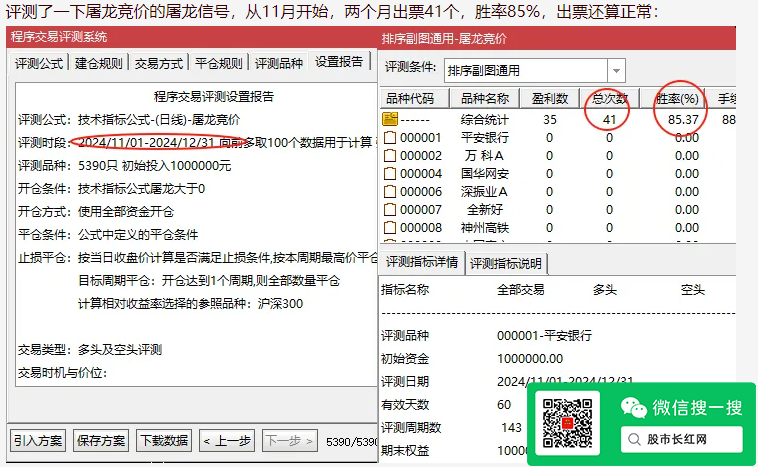Click the icon beside code 000006

(390, 192)
